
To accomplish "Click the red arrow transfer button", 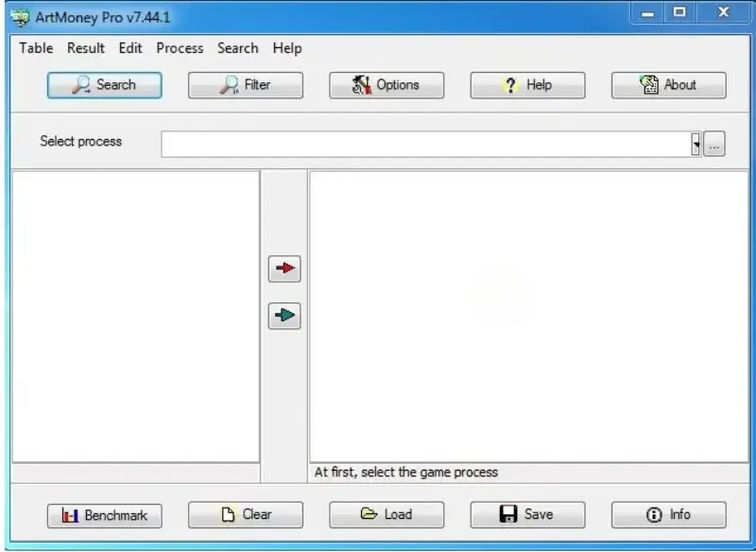I will pos(284,268).
